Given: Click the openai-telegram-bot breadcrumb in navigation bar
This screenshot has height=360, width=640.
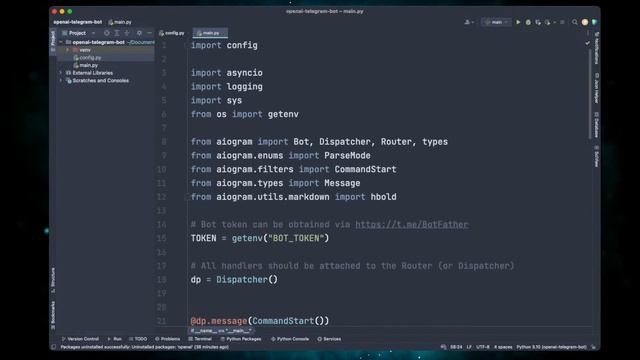Looking at the screenshot, I should click(78, 22).
